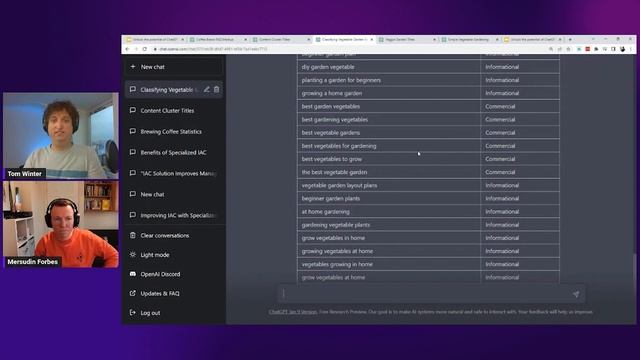Click the "vegetable garden layout plans" cell

click(389, 185)
